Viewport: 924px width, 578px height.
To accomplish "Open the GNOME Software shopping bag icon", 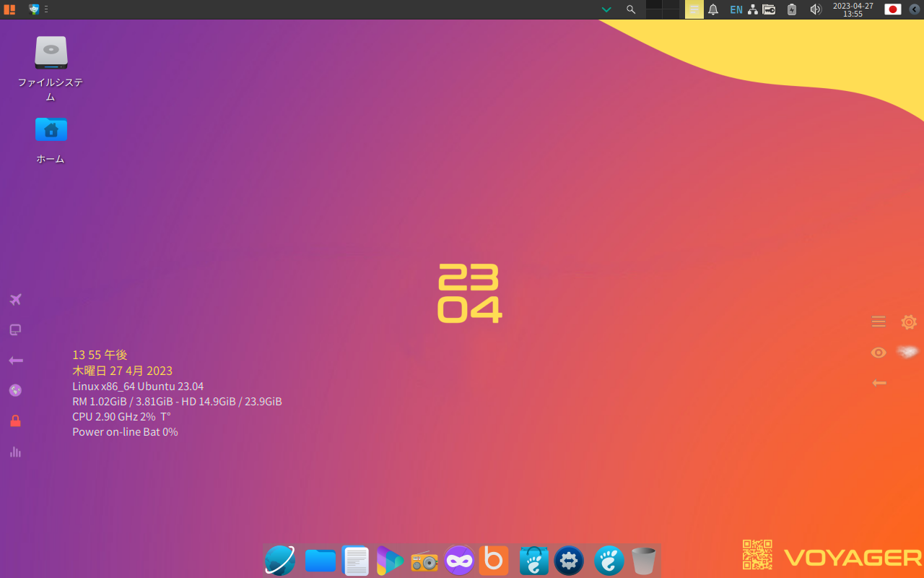I will coord(534,561).
